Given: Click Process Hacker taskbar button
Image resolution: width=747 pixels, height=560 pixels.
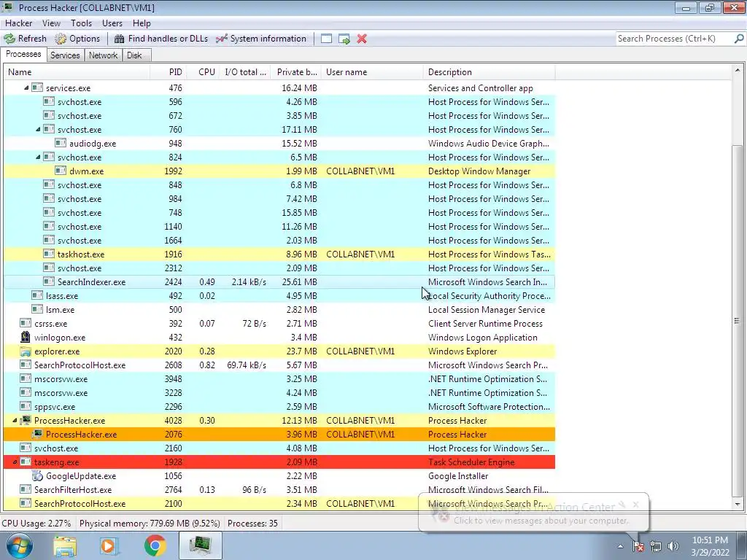Looking at the screenshot, I should click(201, 545).
